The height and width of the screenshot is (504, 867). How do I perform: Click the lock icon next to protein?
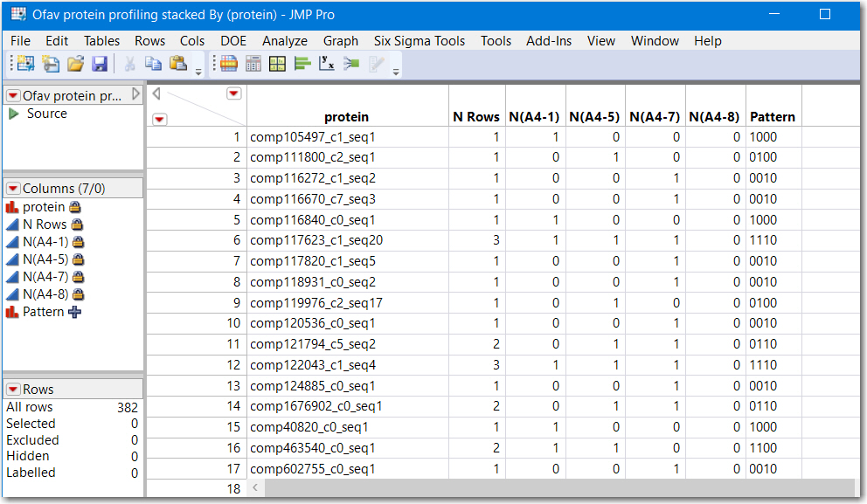click(x=76, y=207)
